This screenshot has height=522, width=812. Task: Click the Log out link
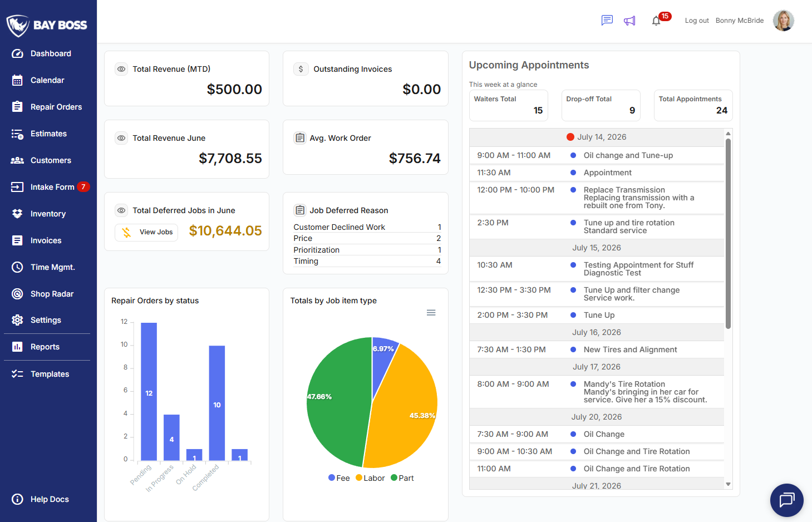[x=697, y=21]
